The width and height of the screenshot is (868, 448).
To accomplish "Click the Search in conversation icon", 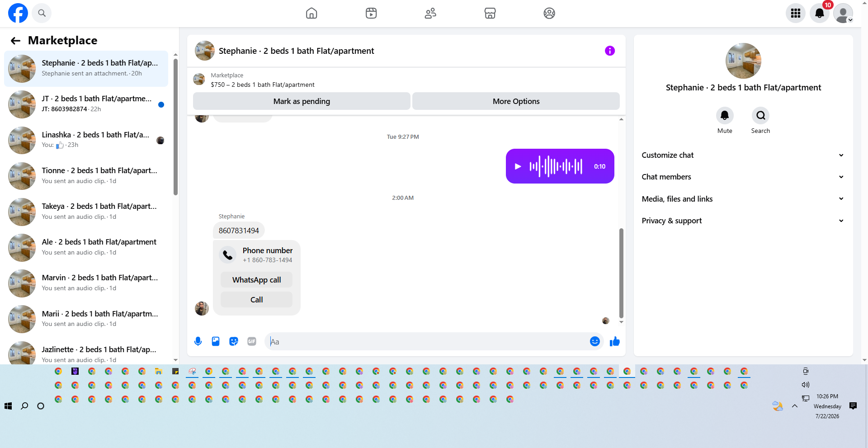I will tap(761, 116).
